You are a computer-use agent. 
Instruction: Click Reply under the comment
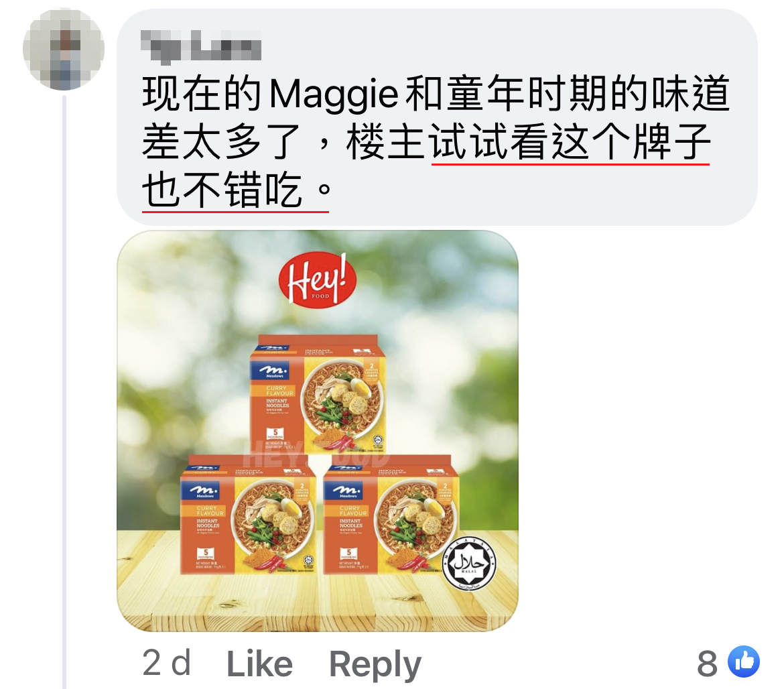tap(375, 665)
